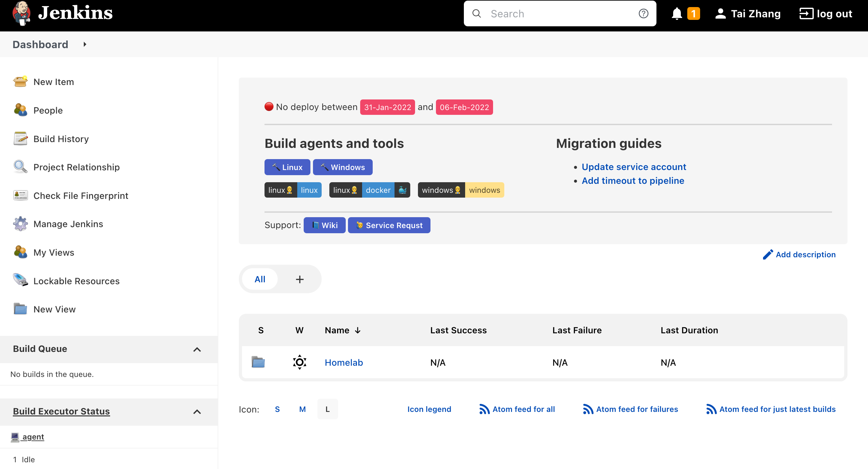Screen dimensions: 868x469
Task: Click the Homelab folder status icon
Action: coord(258,362)
